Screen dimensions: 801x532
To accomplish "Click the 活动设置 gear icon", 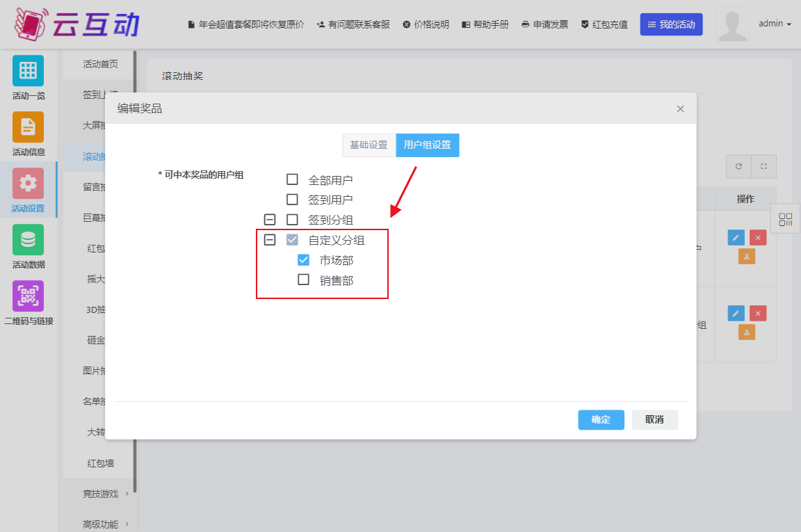I will tap(28, 183).
